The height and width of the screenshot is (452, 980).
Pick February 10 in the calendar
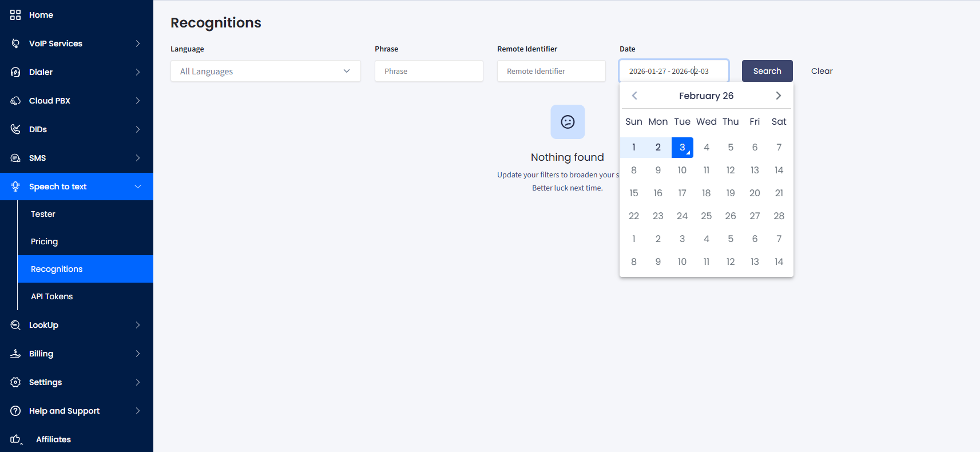tap(682, 170)
